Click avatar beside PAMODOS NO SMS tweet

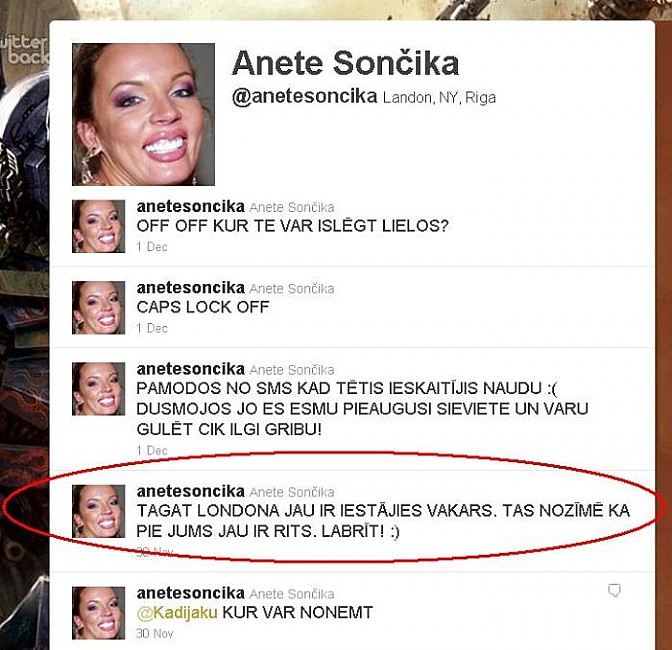(x=99, y=389)
